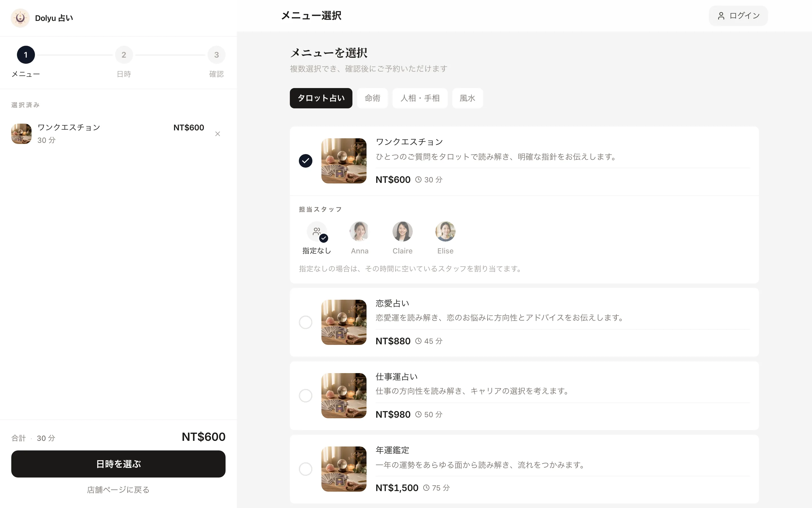Click the Dolyu 占い logo icon
Viewport: 812px width, 508px height.
[20, 18]
